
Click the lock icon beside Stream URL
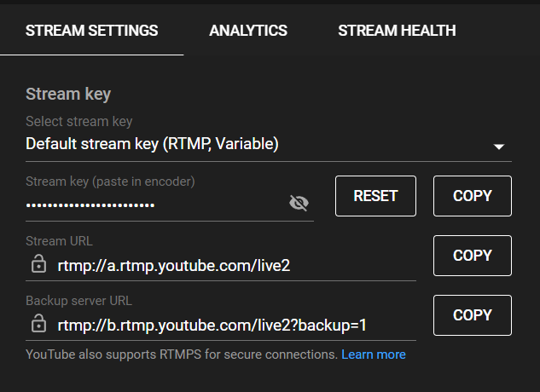tap(38, 264)
